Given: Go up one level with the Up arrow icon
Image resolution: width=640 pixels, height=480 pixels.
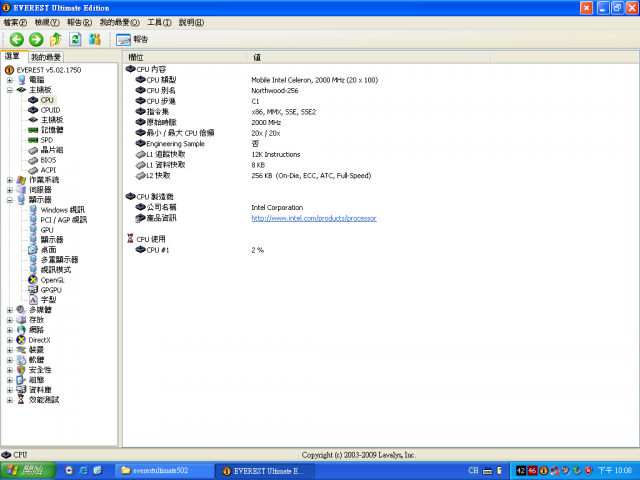Looking at the screenshot, I should point(56,40).
